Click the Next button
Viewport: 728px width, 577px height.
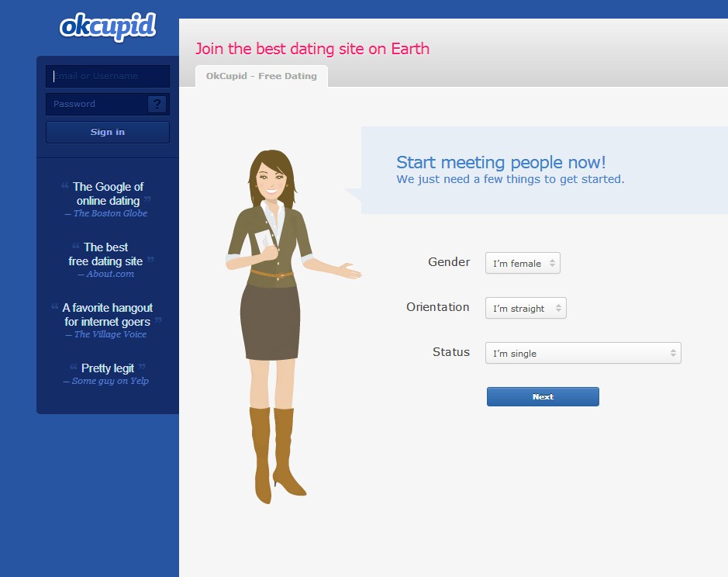tap(543, 397)
